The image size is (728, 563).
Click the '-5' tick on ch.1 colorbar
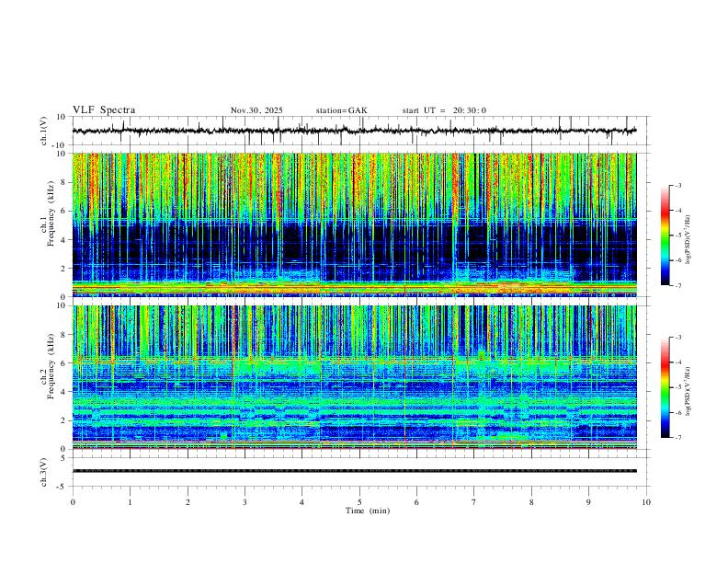pyautogui.click(x=678, y=236)
